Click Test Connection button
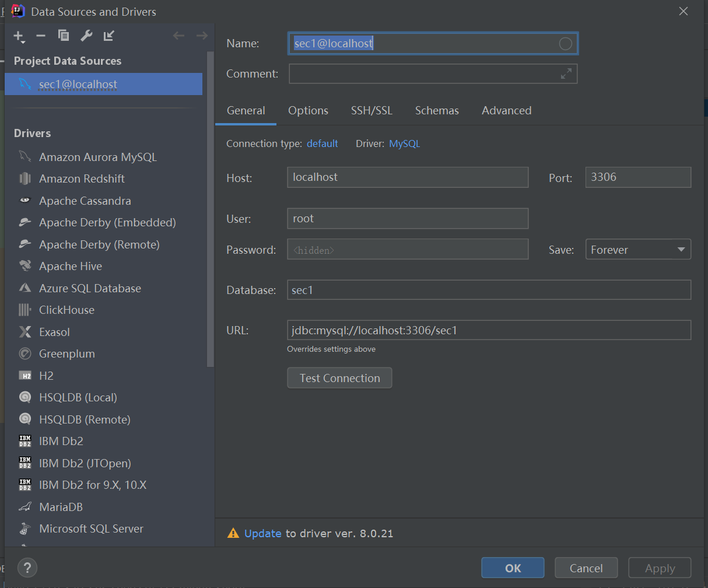This screenshot has width=708, height=588. click(x=339, y=378)
